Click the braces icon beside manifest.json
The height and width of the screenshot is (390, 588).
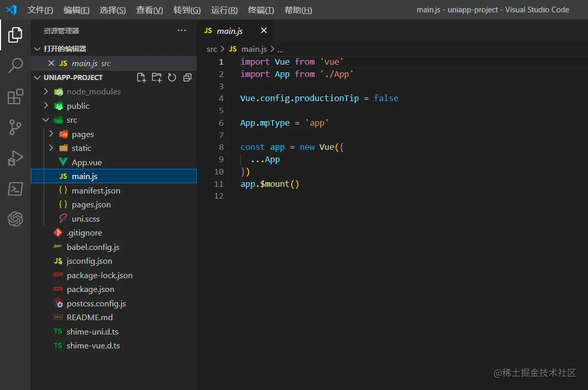(63, 190)
